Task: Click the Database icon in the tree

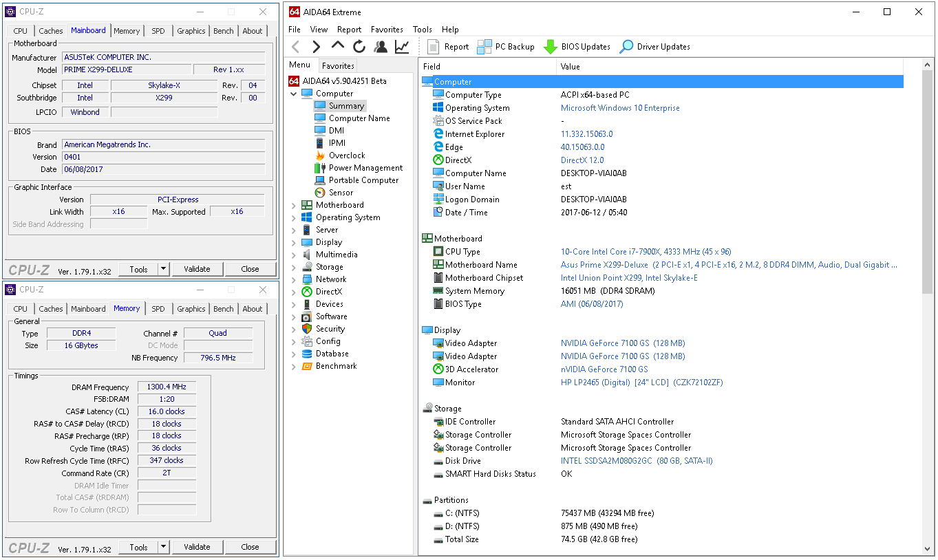Action: click(307, 354)
